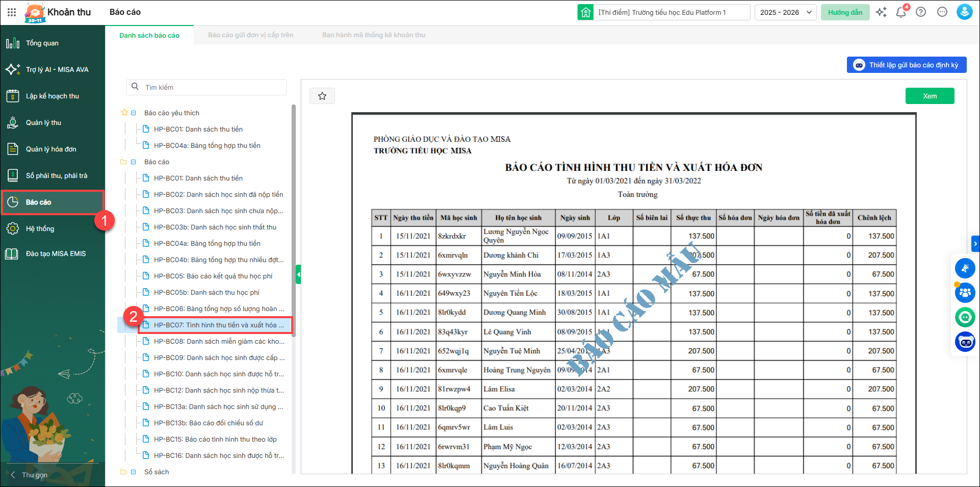Click Thiết lập gửi báo cáo định kỳ button
The height and width of the screenshot is (487, 980).
pos(907,65)
